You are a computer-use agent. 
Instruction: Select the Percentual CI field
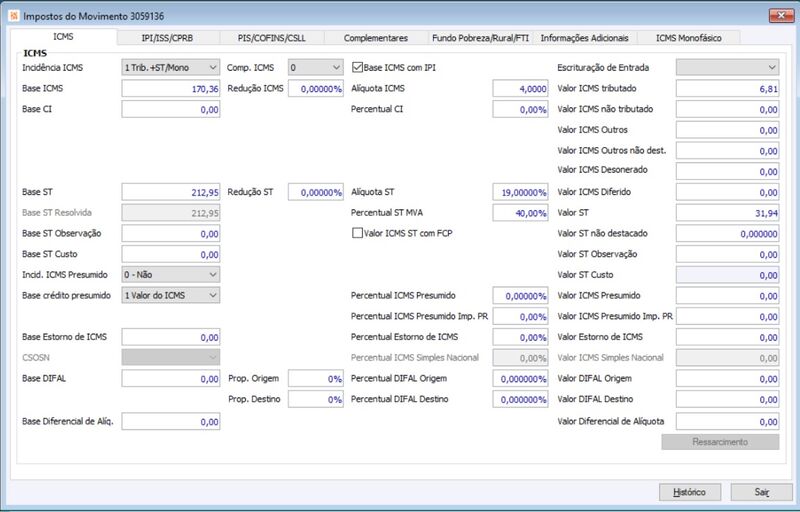[520, 109]
